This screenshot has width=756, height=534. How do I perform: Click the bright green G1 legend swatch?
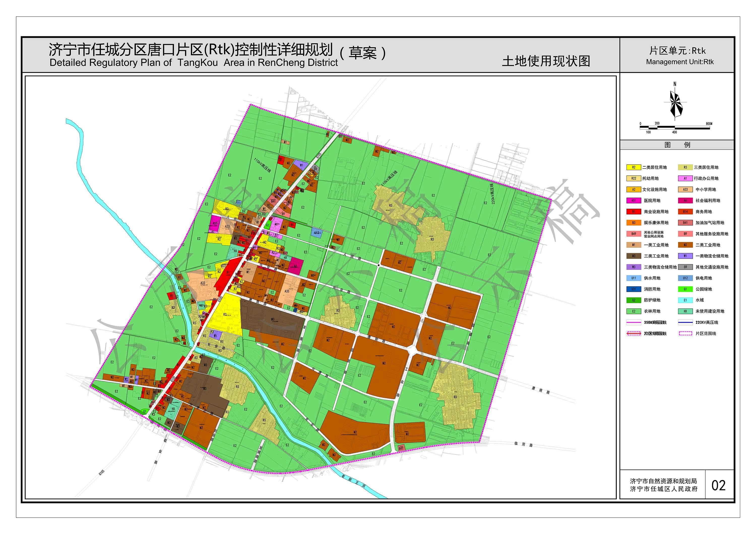tap(685, 289)
